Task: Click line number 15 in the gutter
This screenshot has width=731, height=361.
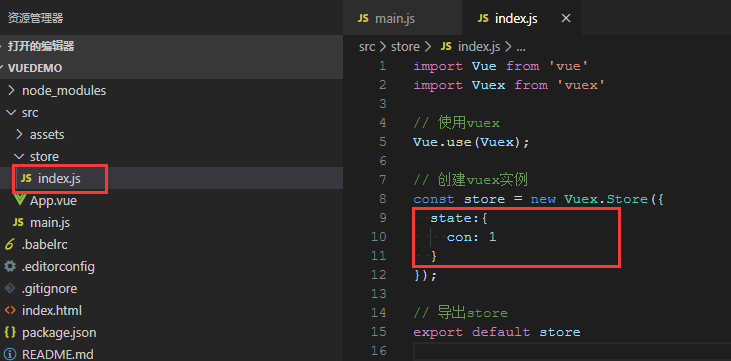Action: (379, 332)
